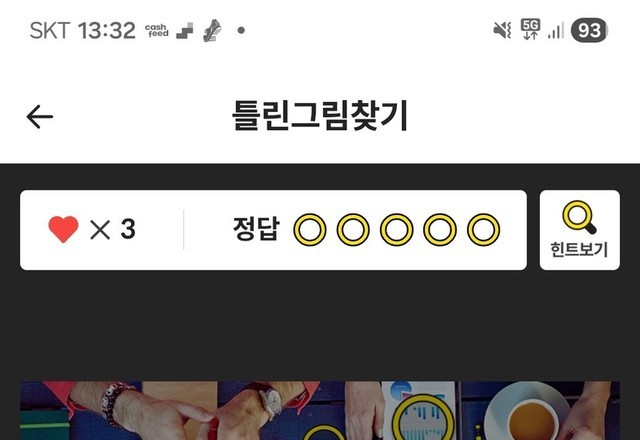
Task: Tap the sneaker notification icon
Action: pos(212,31)
